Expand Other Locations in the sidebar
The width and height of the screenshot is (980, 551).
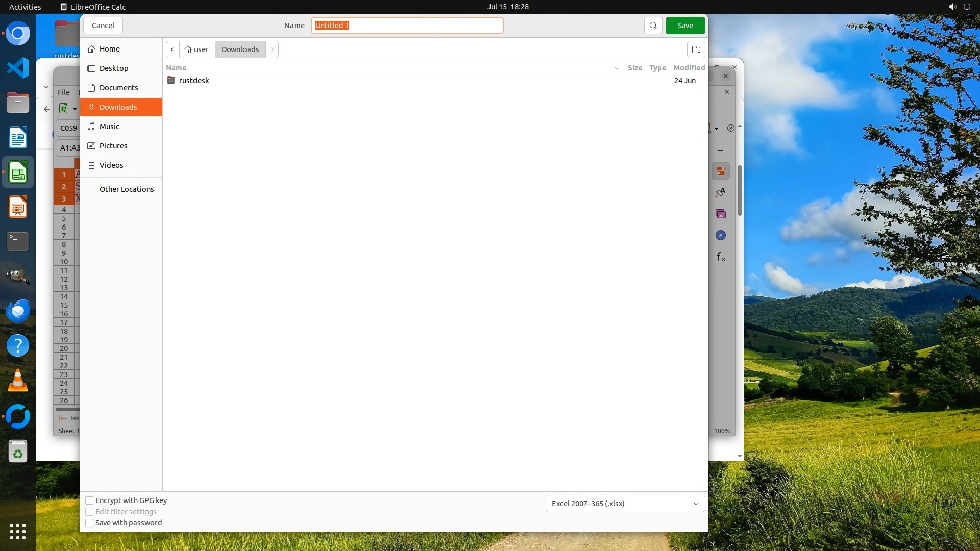point(126,189)
